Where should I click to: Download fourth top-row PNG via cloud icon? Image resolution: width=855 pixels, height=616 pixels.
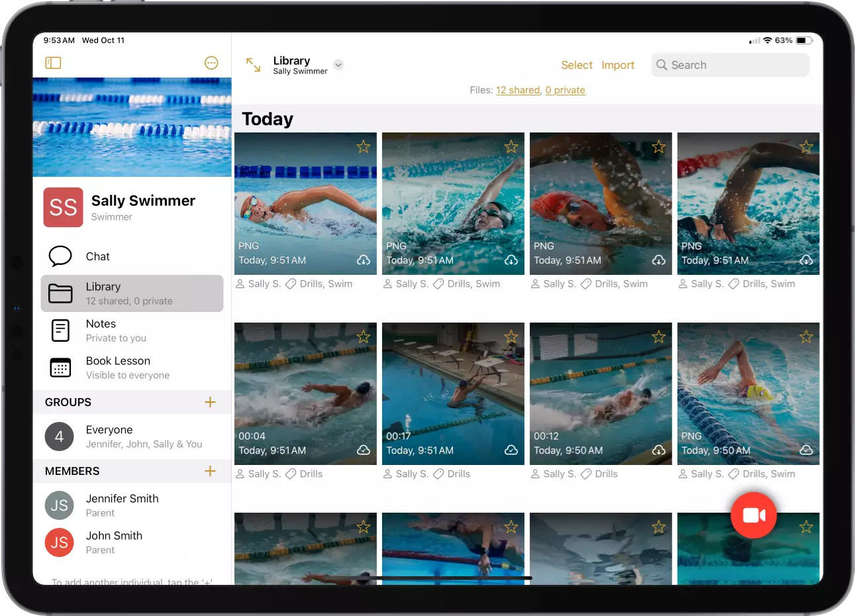806,260
